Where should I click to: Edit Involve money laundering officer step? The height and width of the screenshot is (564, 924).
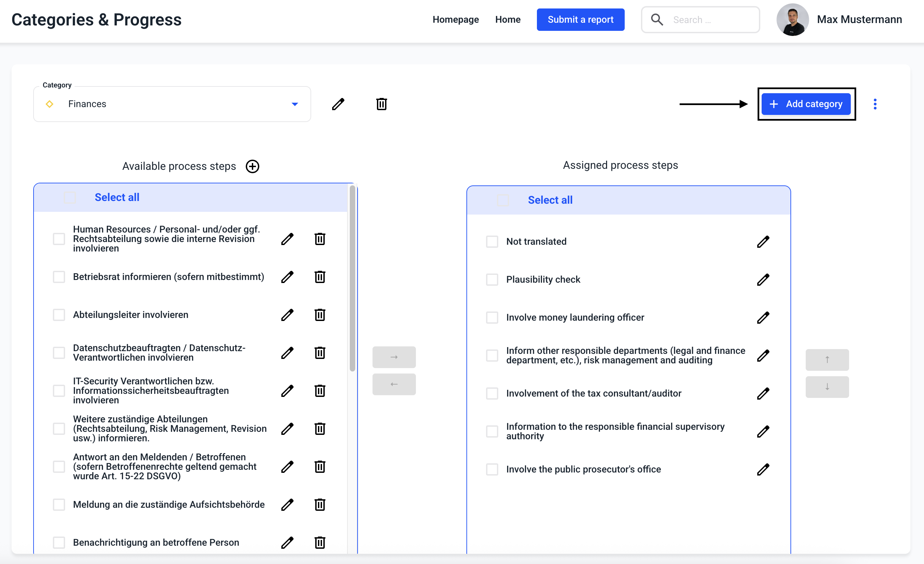pos(763,317)
